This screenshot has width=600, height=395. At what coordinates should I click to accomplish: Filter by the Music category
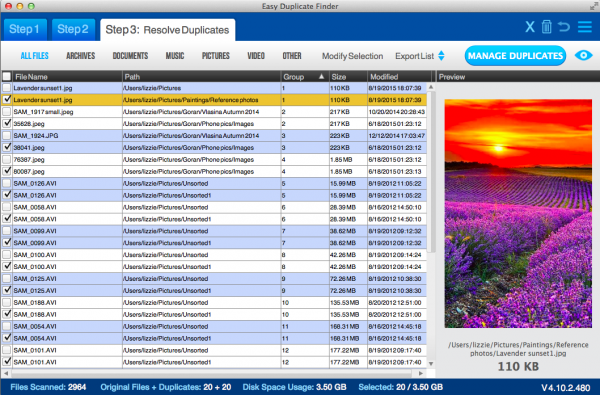(x=175, y=56)
